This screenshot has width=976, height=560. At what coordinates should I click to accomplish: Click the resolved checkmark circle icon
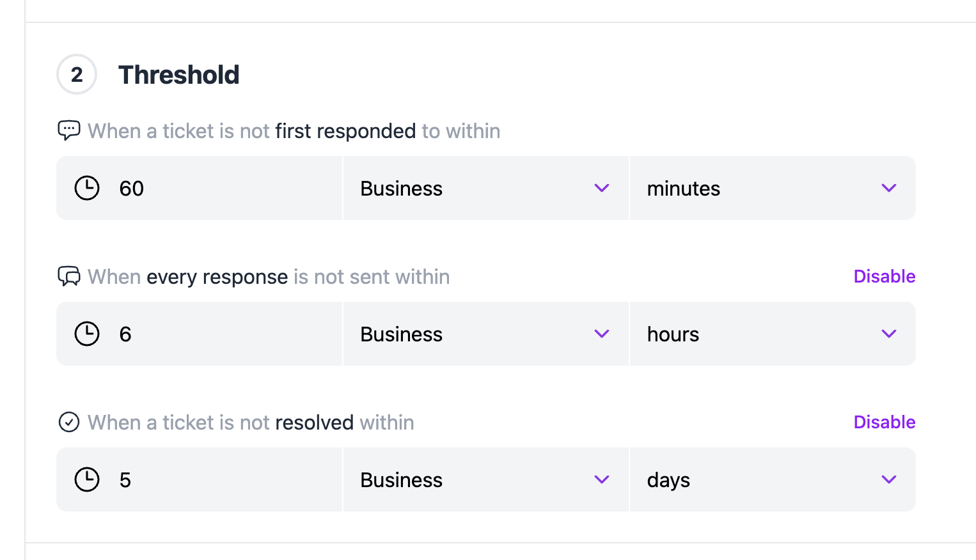[x=69, y=422]
